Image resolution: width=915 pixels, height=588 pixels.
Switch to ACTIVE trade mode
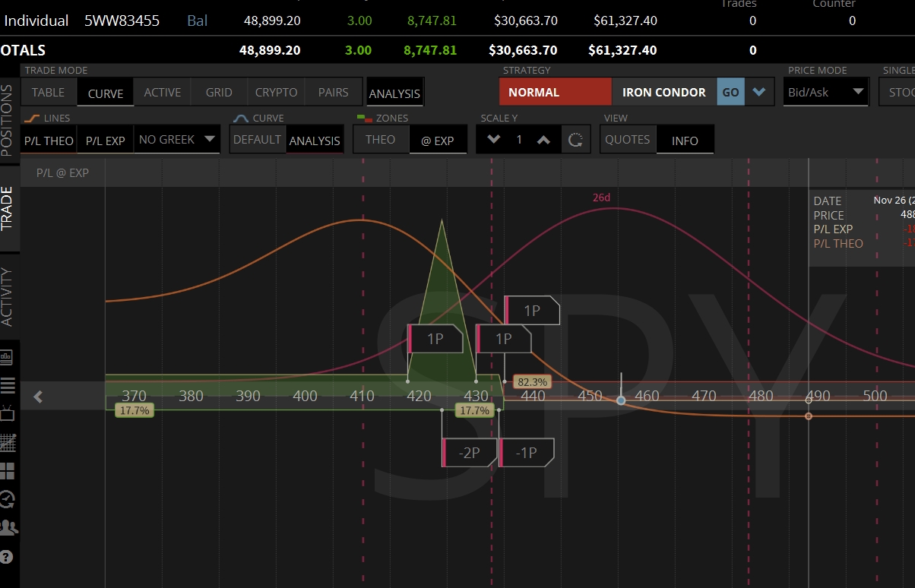tap(163, 92)
